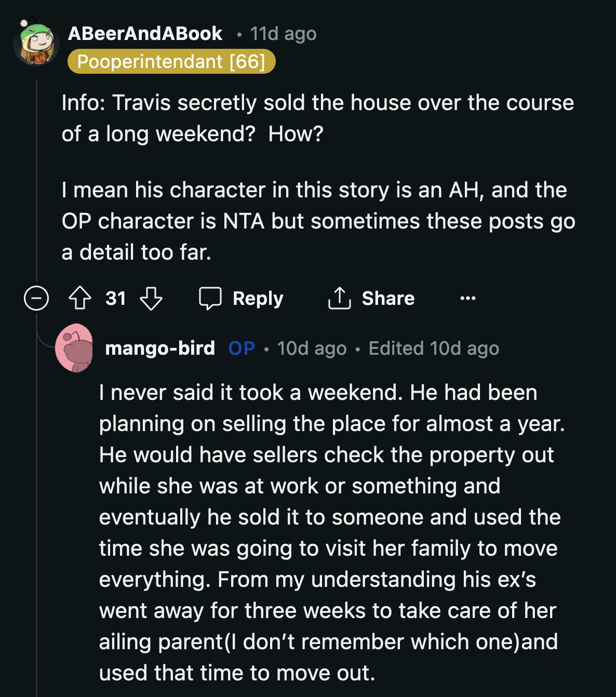Expand more options via the ellipsis control
The image size is (616, 697).
467,298
